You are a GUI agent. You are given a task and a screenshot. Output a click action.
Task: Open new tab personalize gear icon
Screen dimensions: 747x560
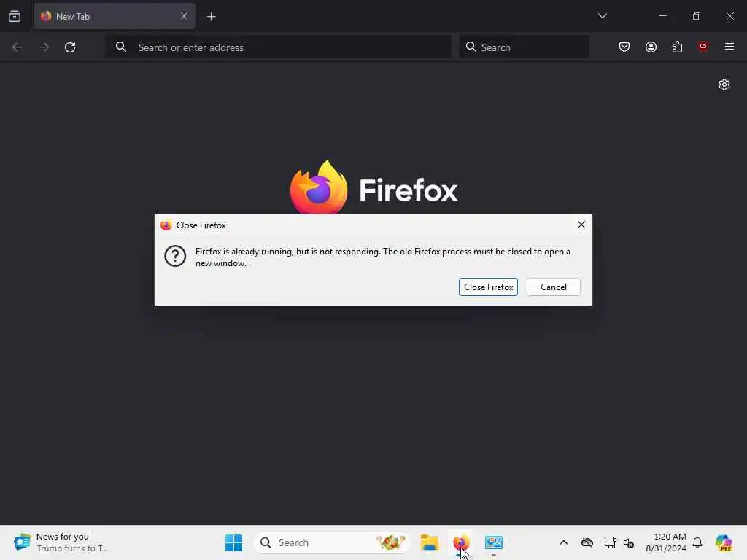tap(724, 85)
